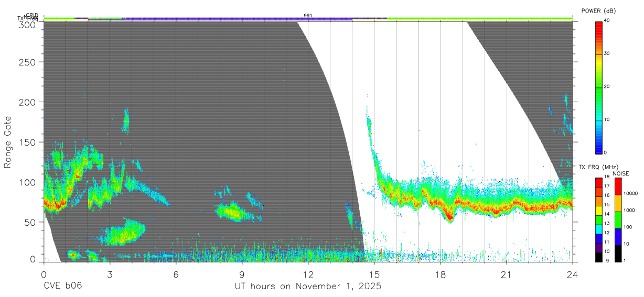Click the 9 hour tick on time axis
The image size is (644, 297).
[242, 274]
